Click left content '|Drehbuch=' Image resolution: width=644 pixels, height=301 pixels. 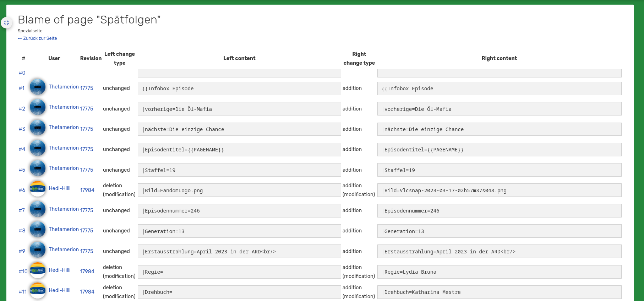click(x=239, y=292)
